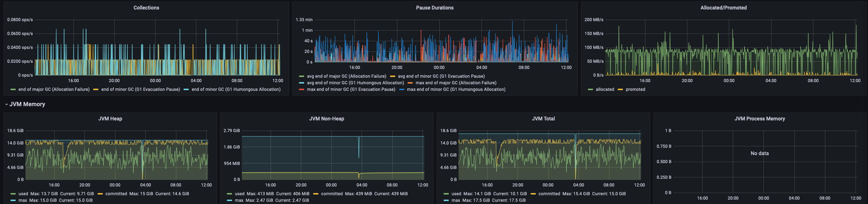Click red swatch for max minor GC Evacuation Pause
This screenshot has width=868, height=204.
(x=301, y=89)
